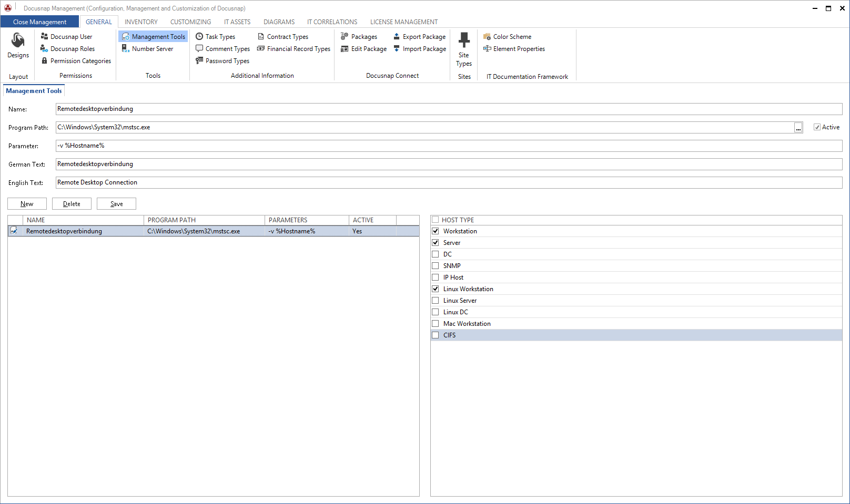Switch to the IT ASSETS tab
The image size is (850, 504).
(237, 22)
